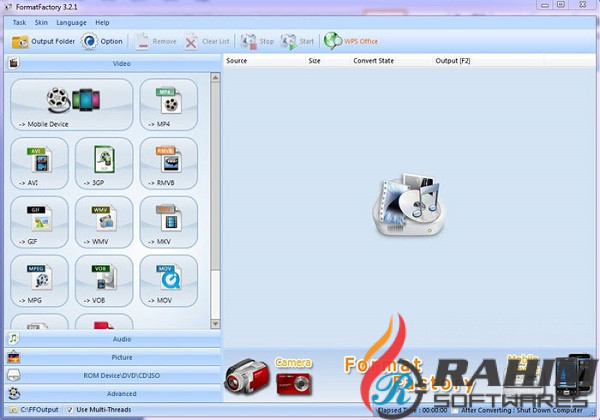Choose convert to RMVB
This screenshot has width=600, height=420.
(169, 163)
